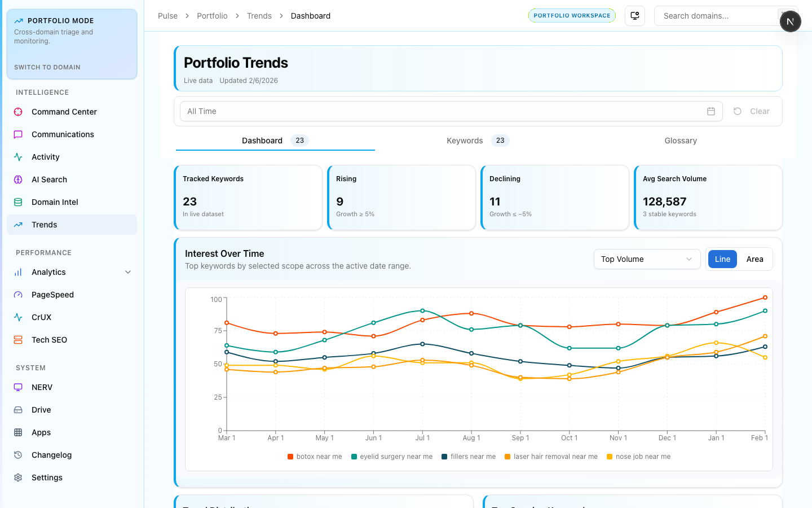
Task: Open the Glossary tab
Action: tap(681, 141)
